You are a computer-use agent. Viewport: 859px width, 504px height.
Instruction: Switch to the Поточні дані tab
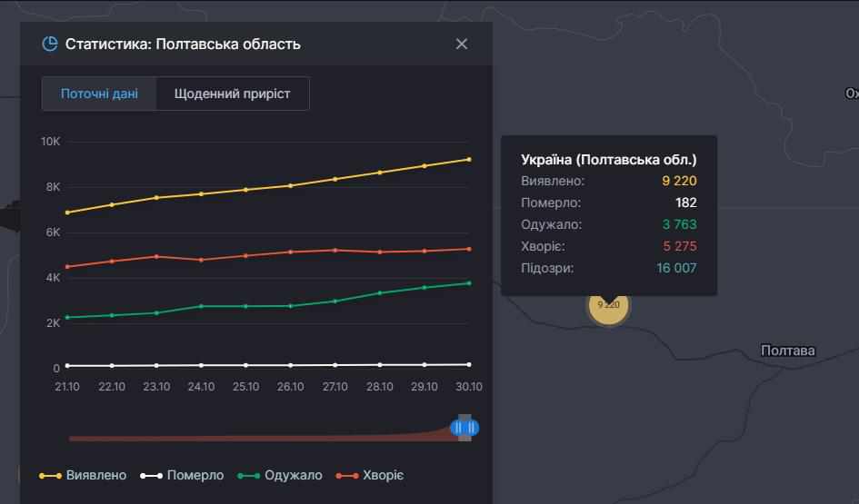coord(99,94)
